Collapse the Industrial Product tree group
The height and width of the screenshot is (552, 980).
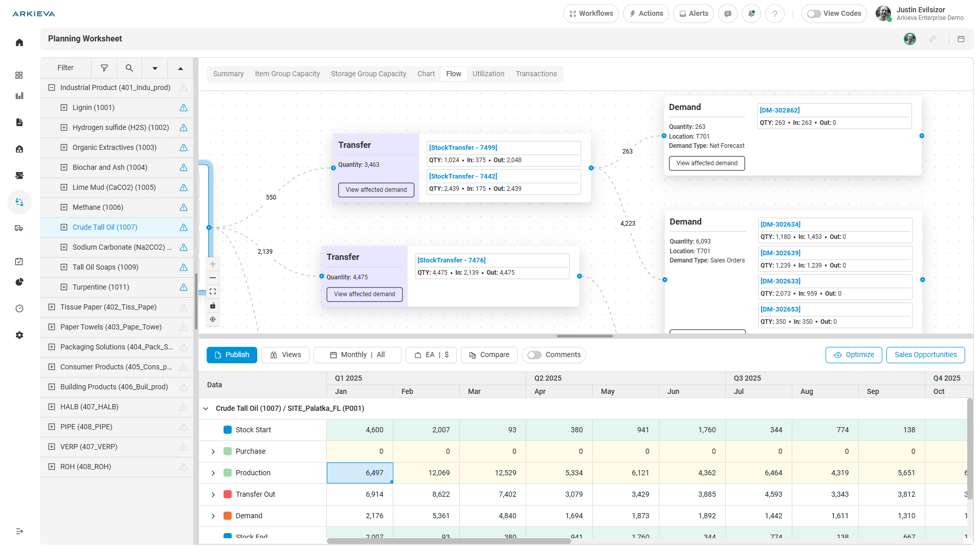point(52,88)
